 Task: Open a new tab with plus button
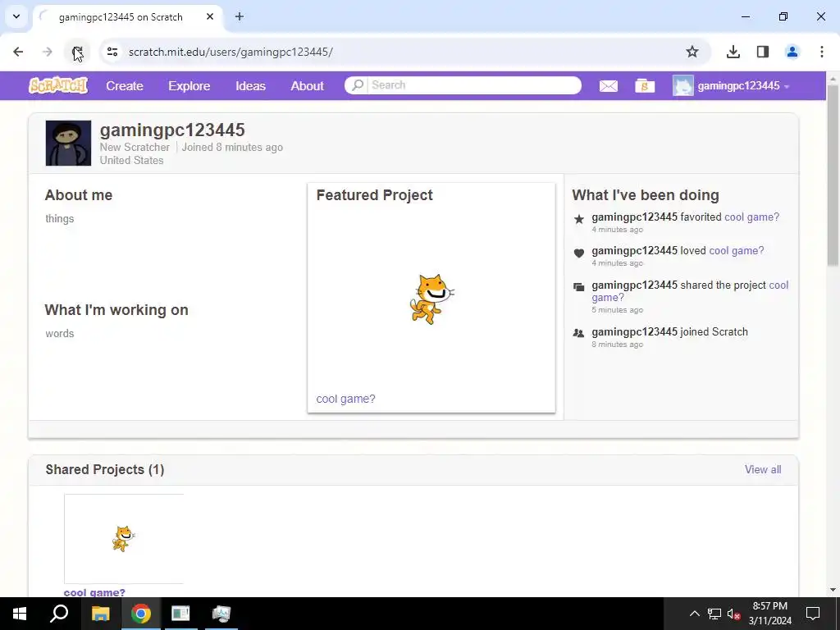click(240, 16)
